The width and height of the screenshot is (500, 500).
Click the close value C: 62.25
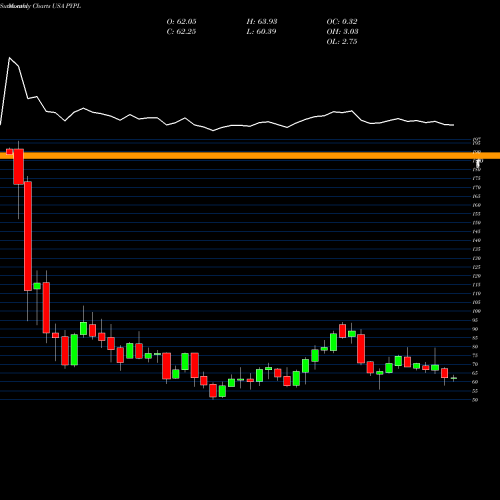pyautogui.click(x=181, y=32)
